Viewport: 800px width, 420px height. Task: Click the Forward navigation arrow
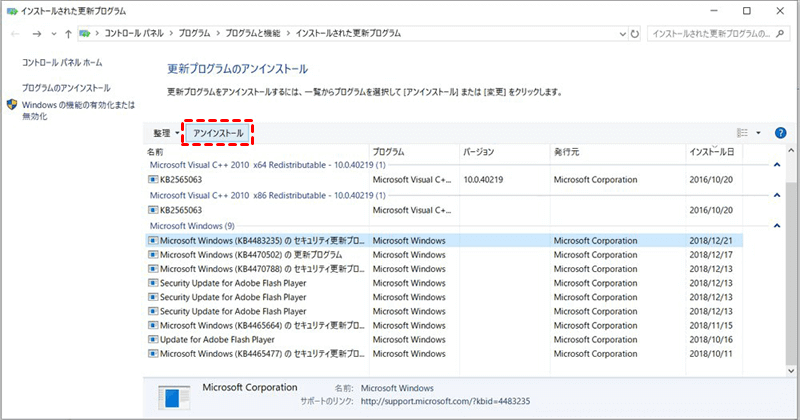[36, 34]
